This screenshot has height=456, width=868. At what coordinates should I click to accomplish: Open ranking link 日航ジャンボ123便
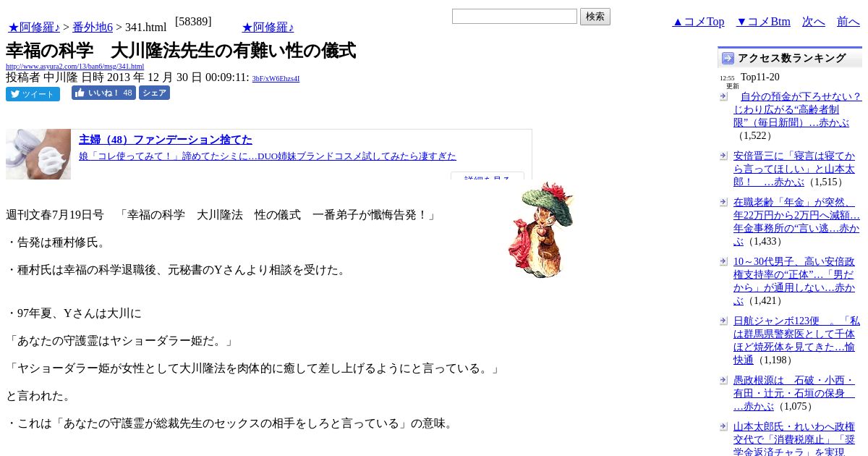(x=796, y=340)
